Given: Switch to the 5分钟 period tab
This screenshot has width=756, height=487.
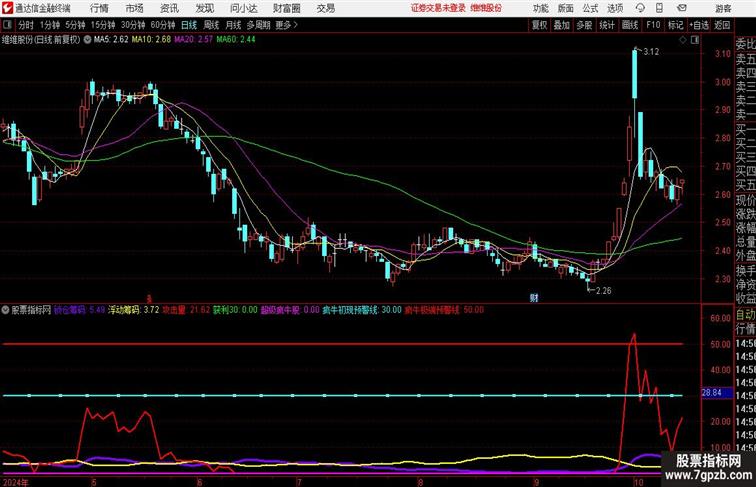Looking at the screenshot, I should click(75, 25).
